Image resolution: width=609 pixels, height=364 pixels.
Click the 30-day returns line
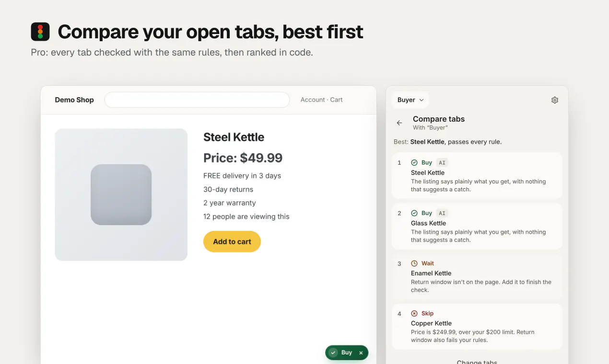tap(228, 189)
